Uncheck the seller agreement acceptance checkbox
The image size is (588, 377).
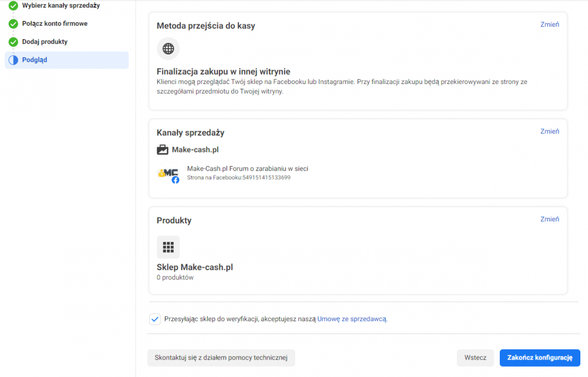point(155,319)
